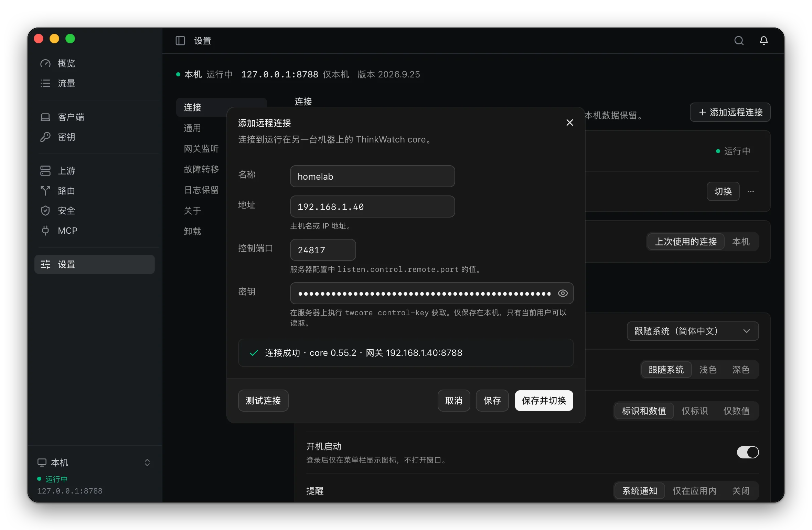
Task: Switch to the 网关监听 settings tab
Action: pos(201,149)
